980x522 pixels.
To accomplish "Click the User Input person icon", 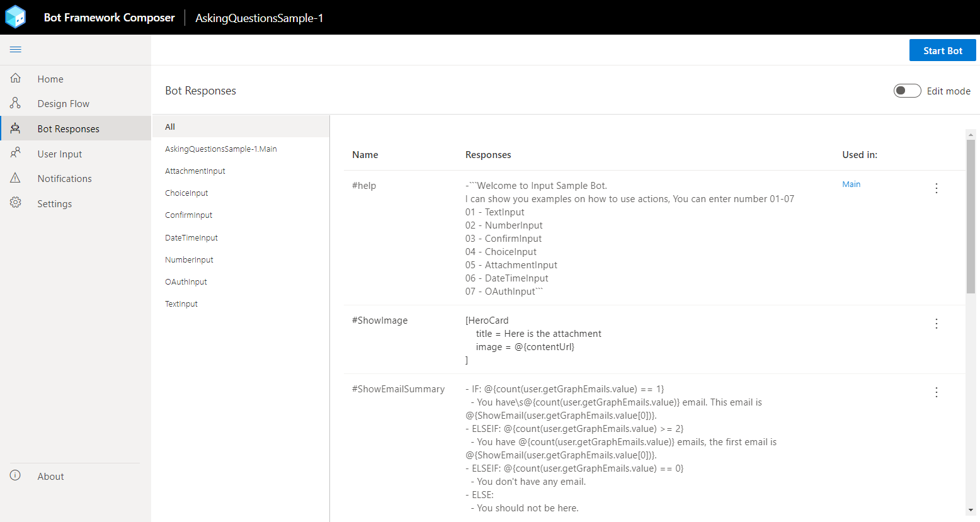I will coord(16,153).
